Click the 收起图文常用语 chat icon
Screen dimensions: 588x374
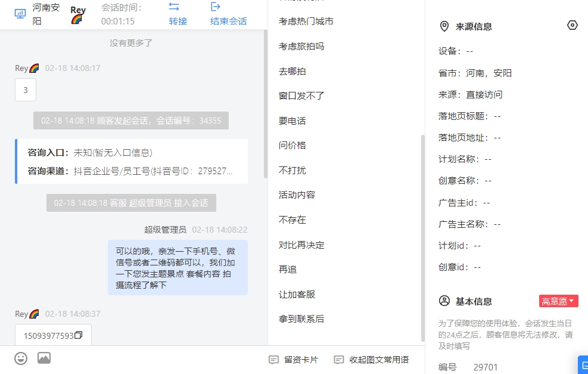click(338, 360)
